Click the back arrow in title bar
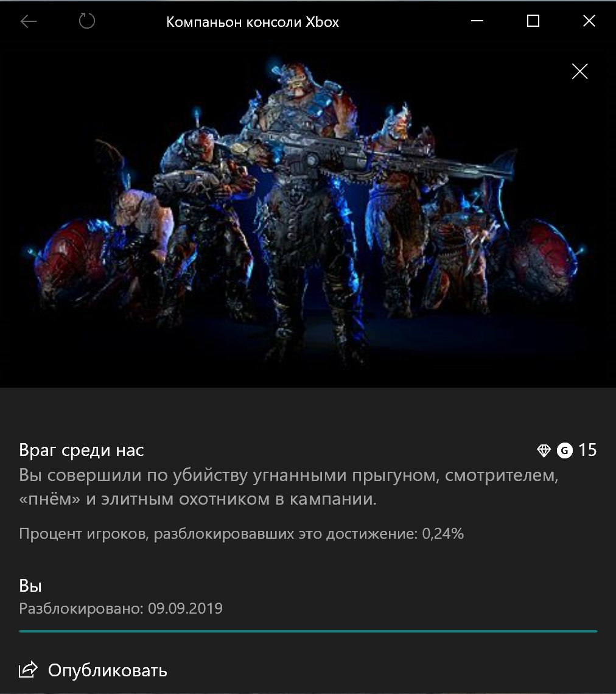The width and height of the screenshot is (616, 694). point(29,21)
